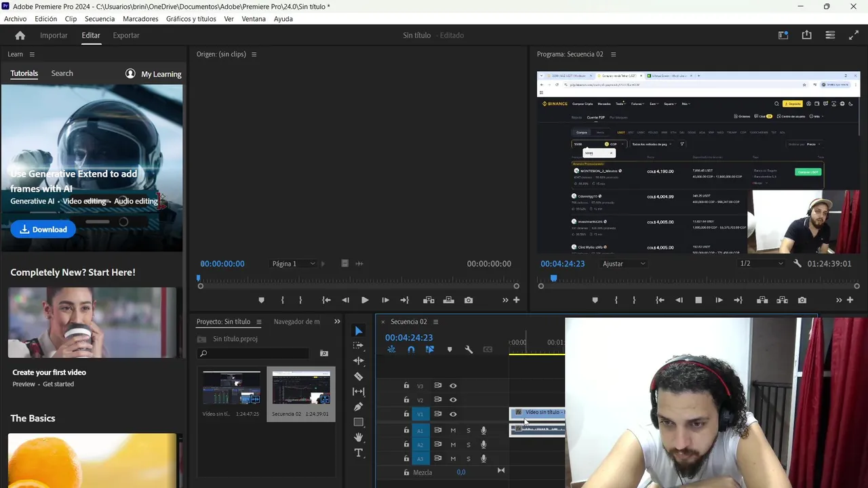Screen dimensions: 868x488
Task: Export frame from the Source monitor
Action: coord(469,300)
